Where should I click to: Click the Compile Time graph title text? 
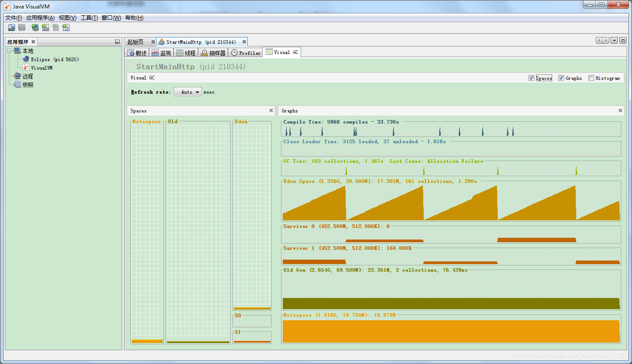click(341, 122)
